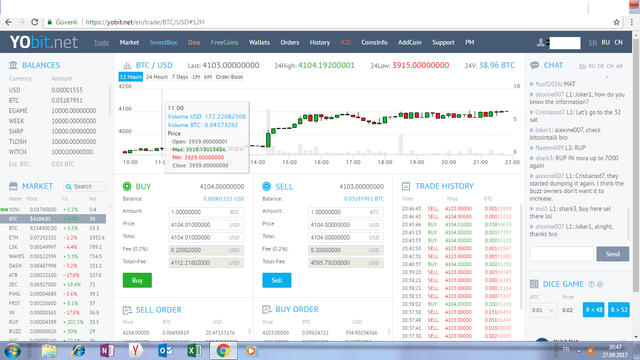This screenshot has height=360, width=640.
Task: Click the USD balance link in Buy panel
Action: [224, 199]
